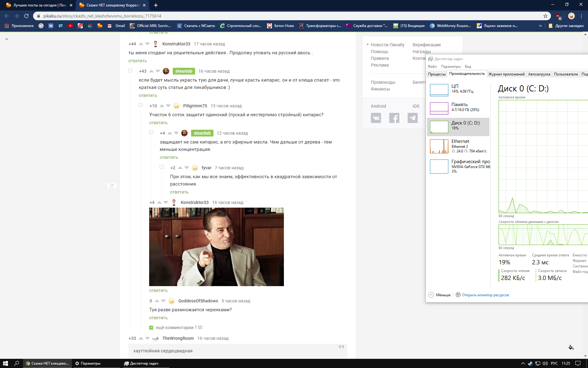Collapse Piligrimm75's comment thread

141,105
